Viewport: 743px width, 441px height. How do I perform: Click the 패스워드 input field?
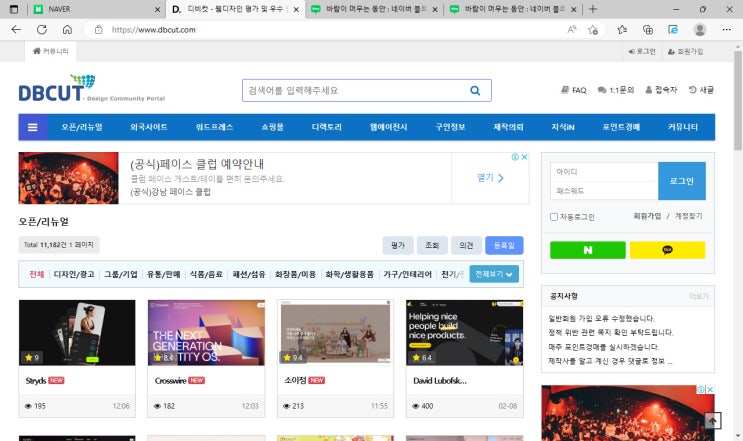(604, 190)
